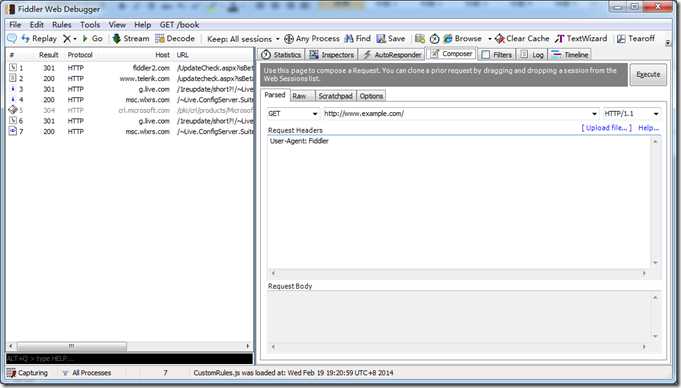The width and height of the screenshot is (681, 388).
Task: Click the Execute button
Action: click(x=648, y=75)
